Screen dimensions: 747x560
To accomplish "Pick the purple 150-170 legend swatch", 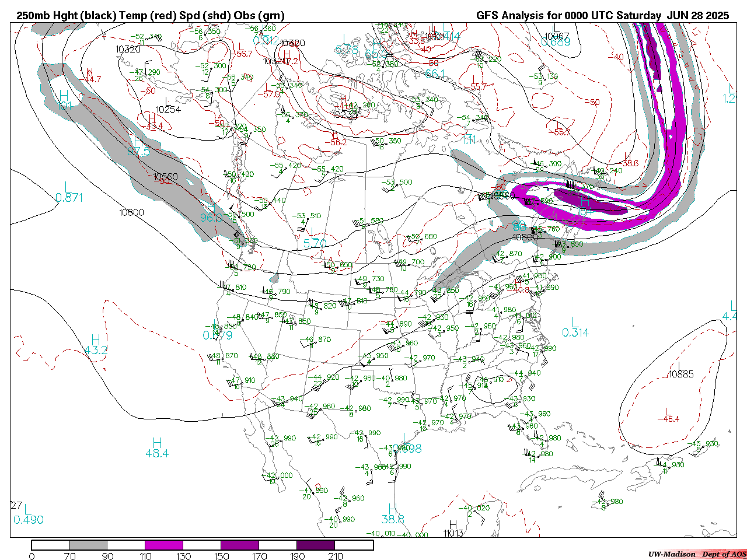I will 240,545.
